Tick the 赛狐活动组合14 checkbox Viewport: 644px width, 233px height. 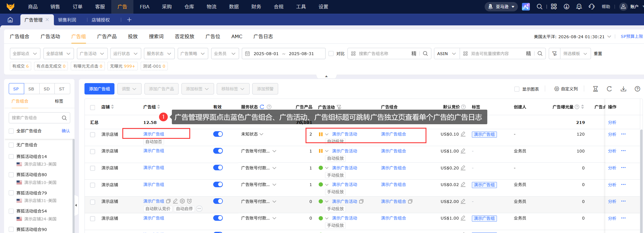[11, 157]
